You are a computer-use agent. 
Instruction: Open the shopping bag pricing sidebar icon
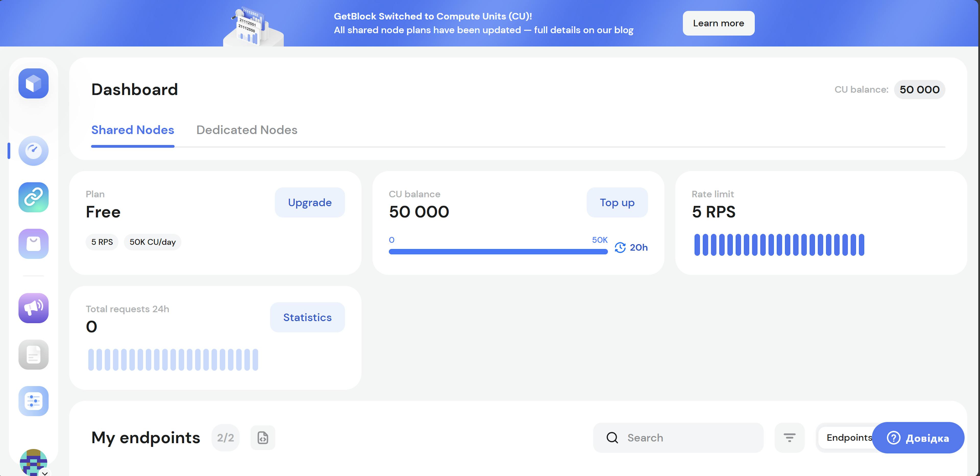tap(33, 244)
